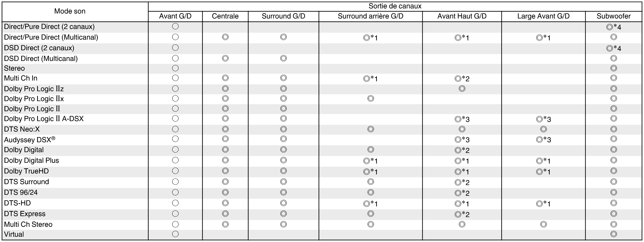Click the Surround arrière G/D column header
The height and width of the screenshot is (242, 644).
click(371, 16)
